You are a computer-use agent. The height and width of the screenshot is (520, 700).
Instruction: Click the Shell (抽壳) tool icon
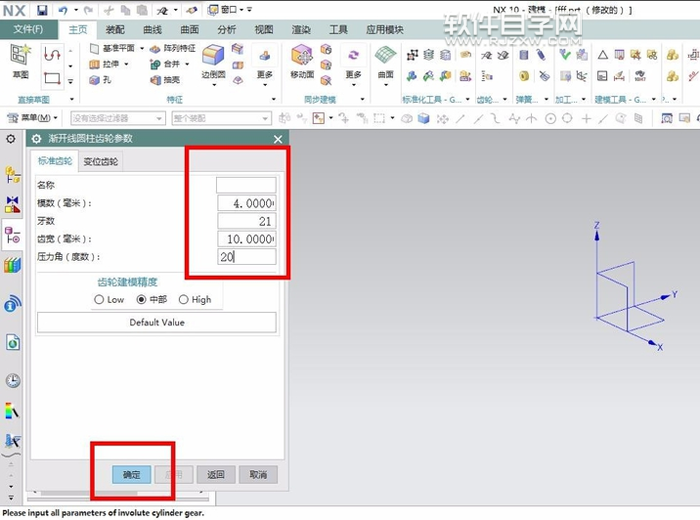pos(156,80)
